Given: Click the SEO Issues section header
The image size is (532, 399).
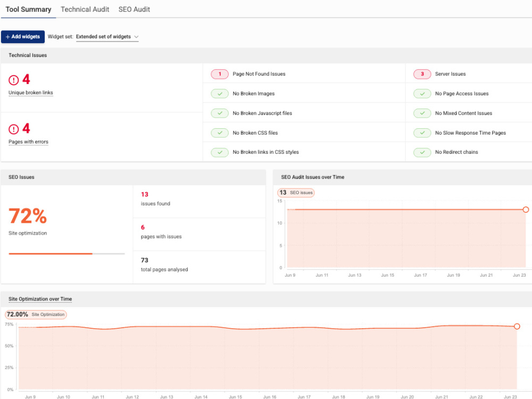Looking at the screenshot, I should [21, 177].
